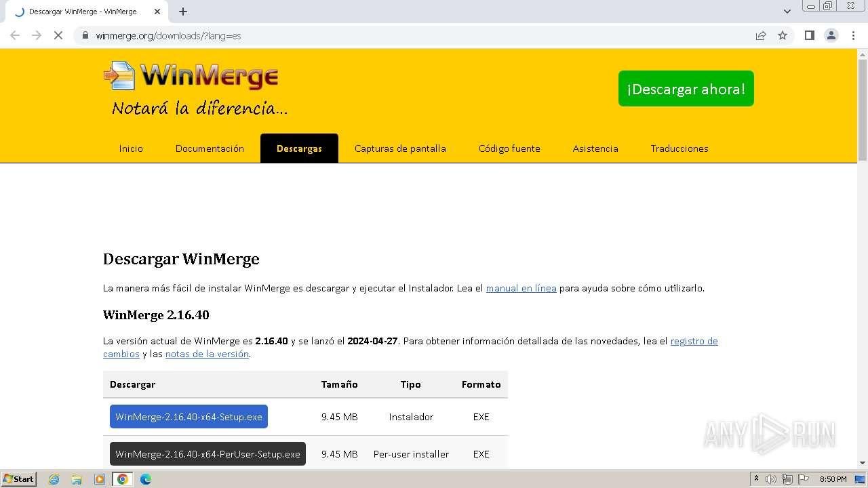The width and height of the screenshot is (868, 488).
Task: Bookmark this page with star
Action: (x=783, y=35)
